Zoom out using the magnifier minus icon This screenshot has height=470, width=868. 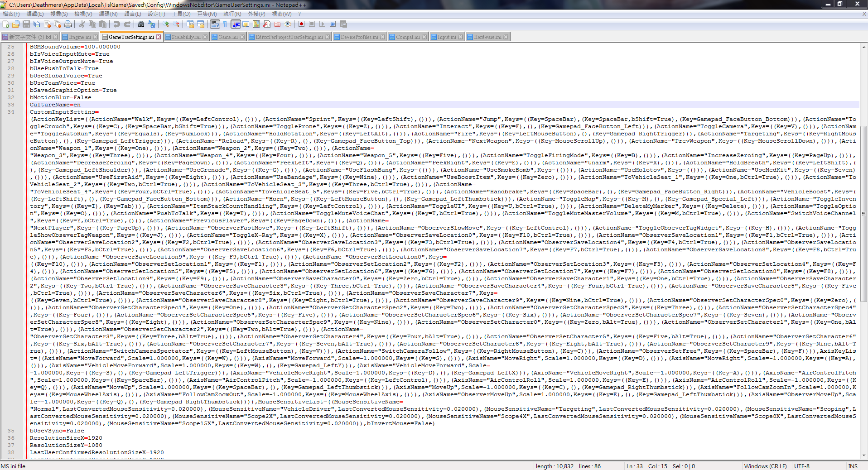[176, 24]
